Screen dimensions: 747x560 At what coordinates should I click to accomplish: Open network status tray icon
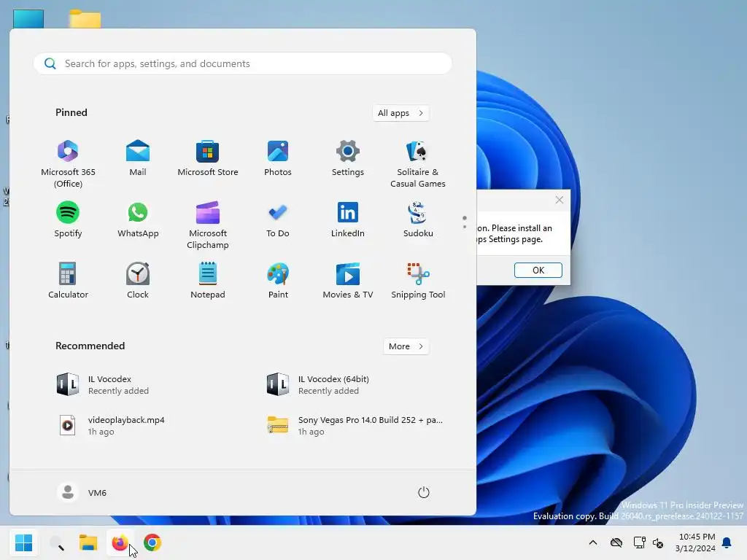pos(639,542)
